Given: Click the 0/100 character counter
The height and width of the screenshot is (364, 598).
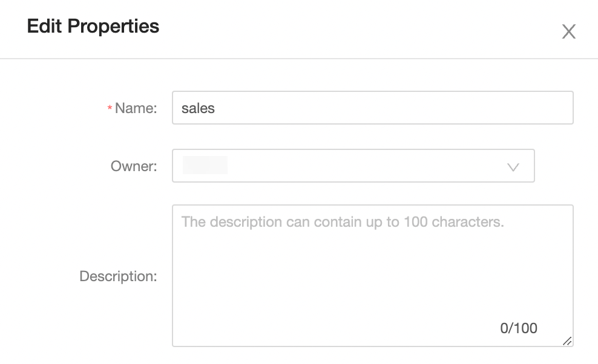Looking at the screenshot, I should [x=519, y=328].
